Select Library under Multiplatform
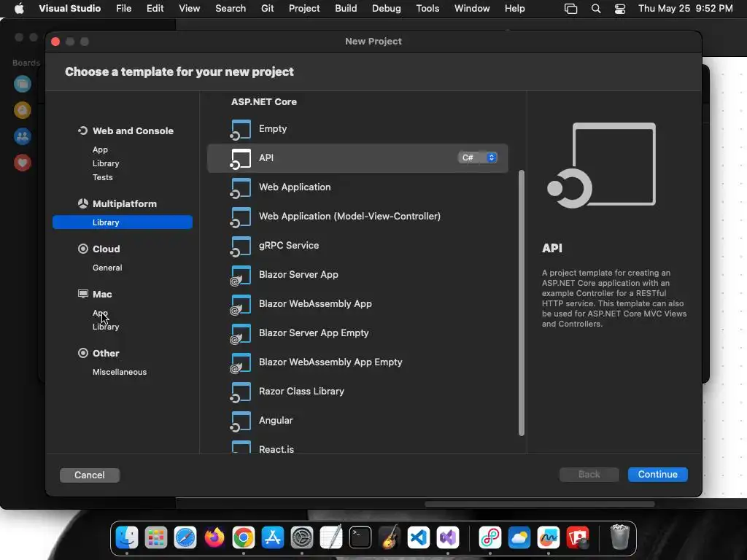This screenshot has height=560, width=747. pos(123,222)
